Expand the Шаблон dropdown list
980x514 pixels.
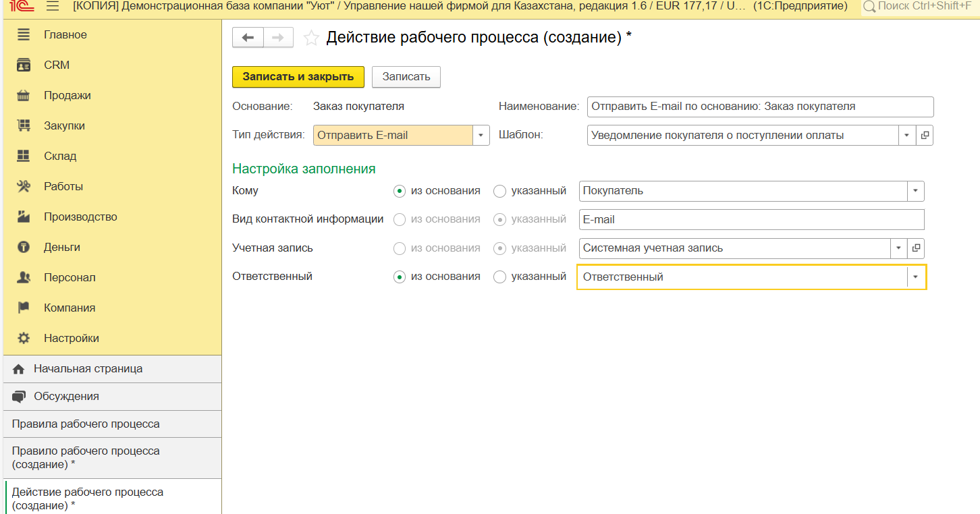[906, 136]
